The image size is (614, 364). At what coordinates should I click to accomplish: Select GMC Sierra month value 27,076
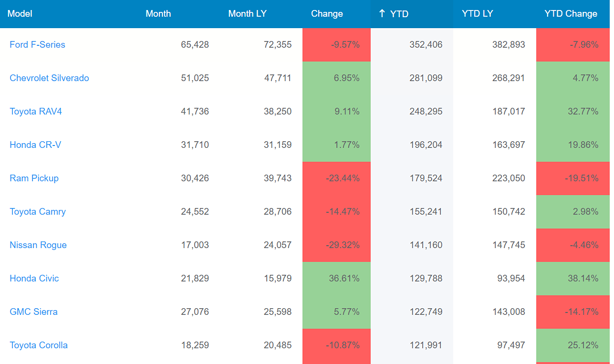tap(195, 312)
